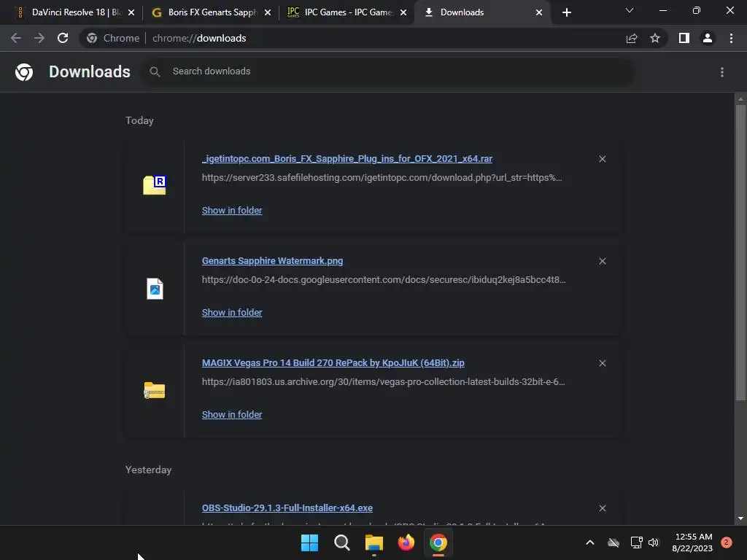The height and width of the screenshot is (560, 747).
Task: Click the googleusercontent.com source URL
Action: tap(384, 279)
